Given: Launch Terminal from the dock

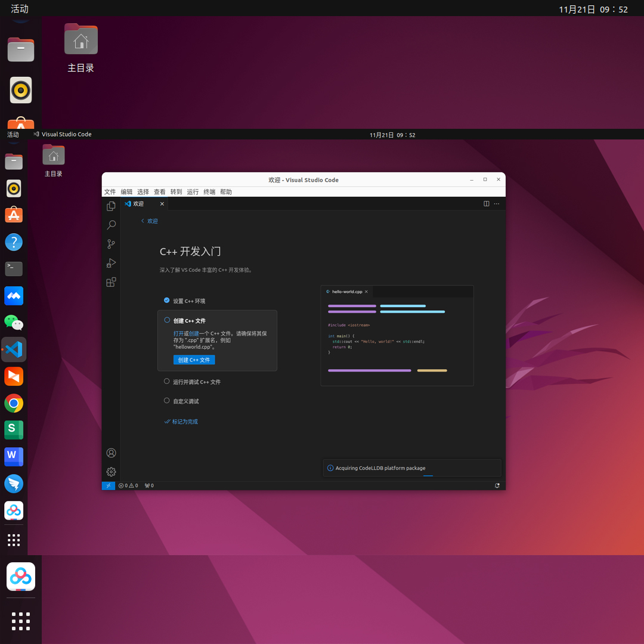Looking at the screenshot, I should tap(14, 268).
